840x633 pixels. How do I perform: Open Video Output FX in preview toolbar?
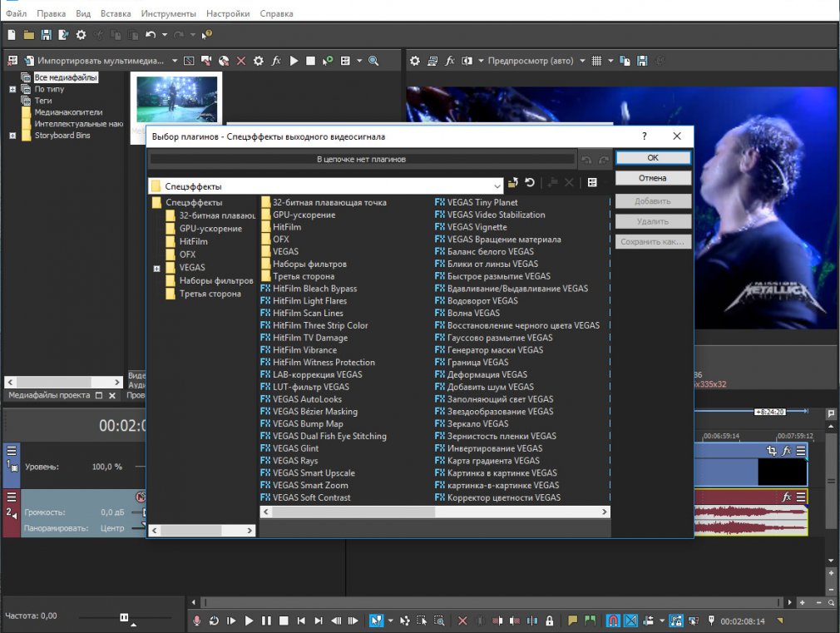450,61
